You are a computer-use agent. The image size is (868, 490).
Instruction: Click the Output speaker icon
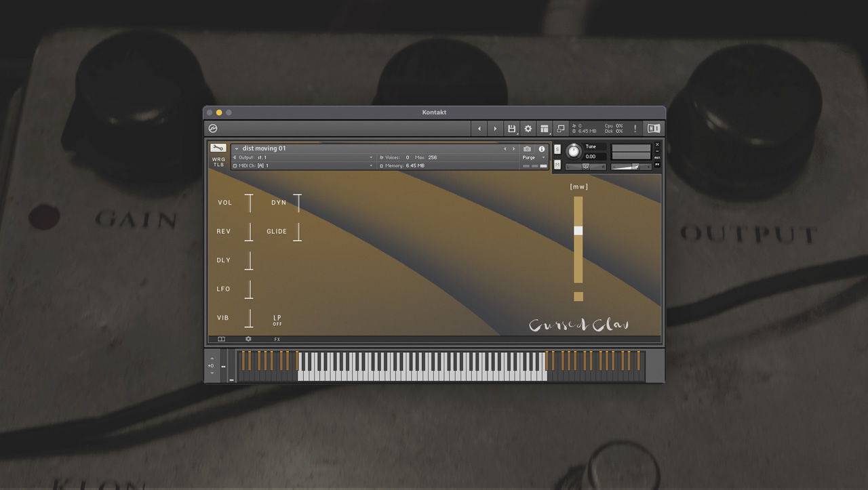tap(235, 157)
